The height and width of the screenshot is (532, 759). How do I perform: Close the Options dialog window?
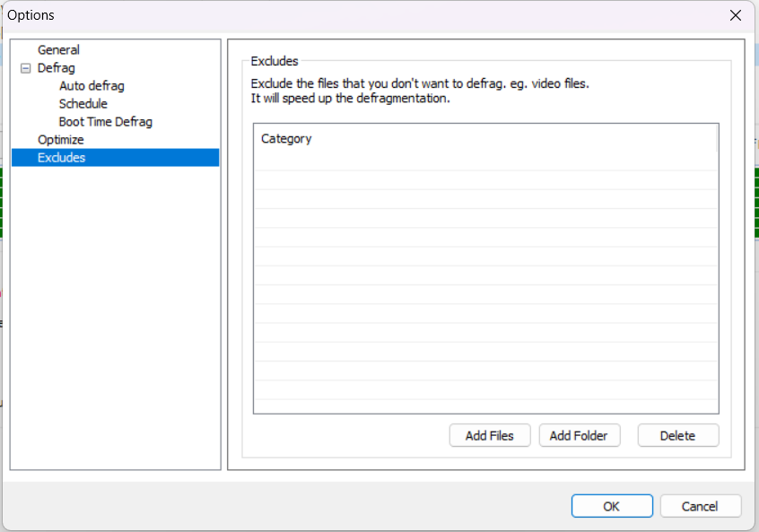(736, 15)
